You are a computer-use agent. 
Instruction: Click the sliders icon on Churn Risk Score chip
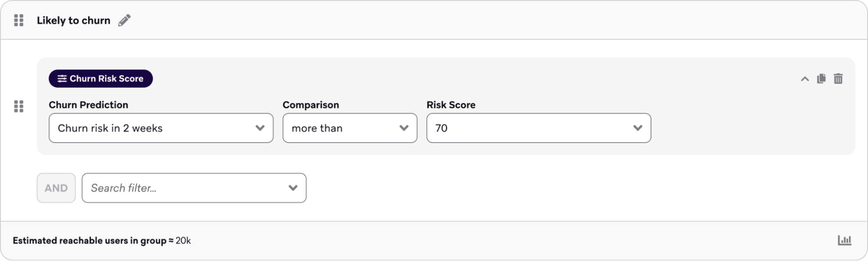(62, 78)
